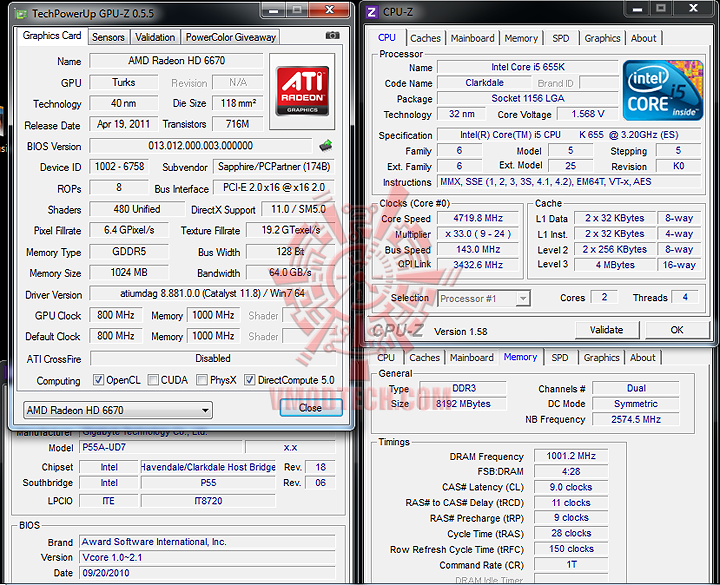
Task: Open the PowerColor Giveaway tab
Action: [231, 37]
